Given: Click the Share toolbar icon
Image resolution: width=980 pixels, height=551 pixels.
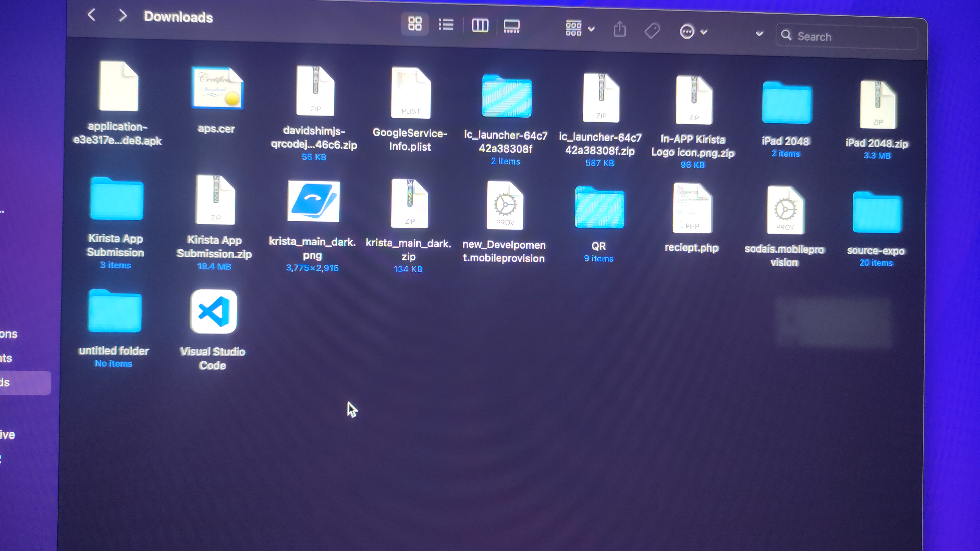Looking at the screenshot, I should [x=619, y=30].
